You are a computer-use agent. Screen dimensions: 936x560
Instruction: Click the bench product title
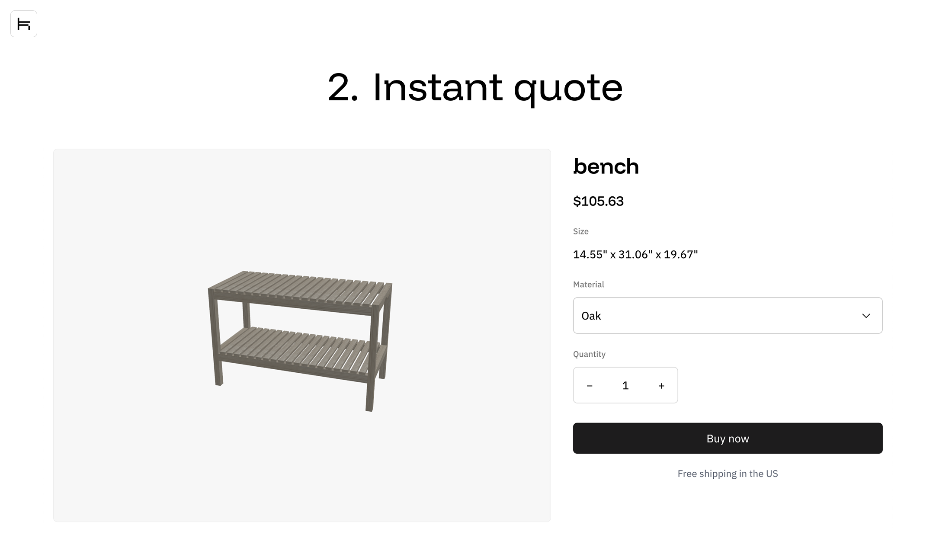point(606,166)
